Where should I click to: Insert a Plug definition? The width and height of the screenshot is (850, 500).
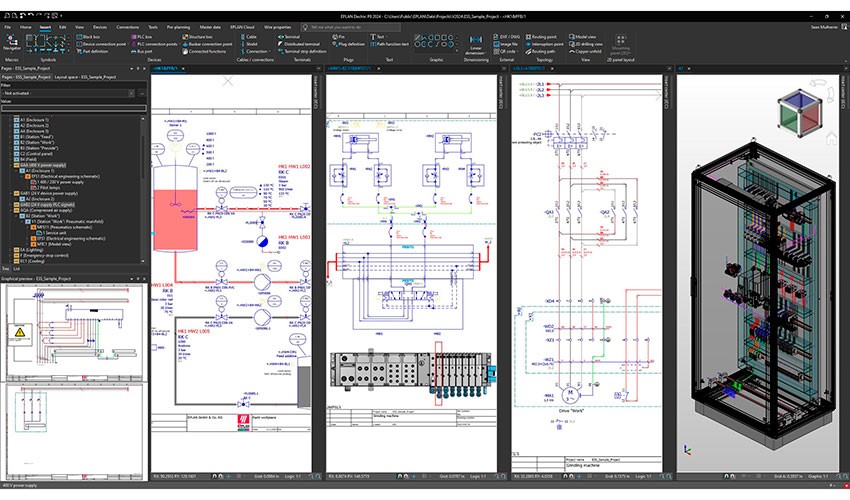(x=348, y=44)
